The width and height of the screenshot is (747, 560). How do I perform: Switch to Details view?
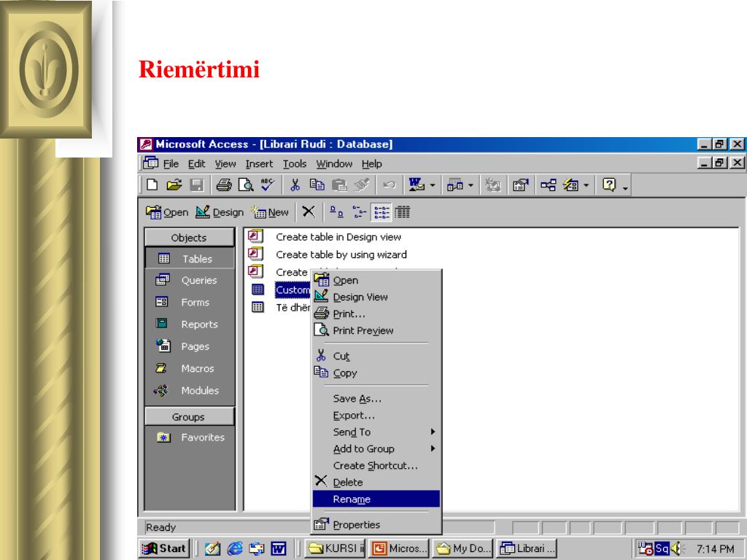click(x=402, y=212)
